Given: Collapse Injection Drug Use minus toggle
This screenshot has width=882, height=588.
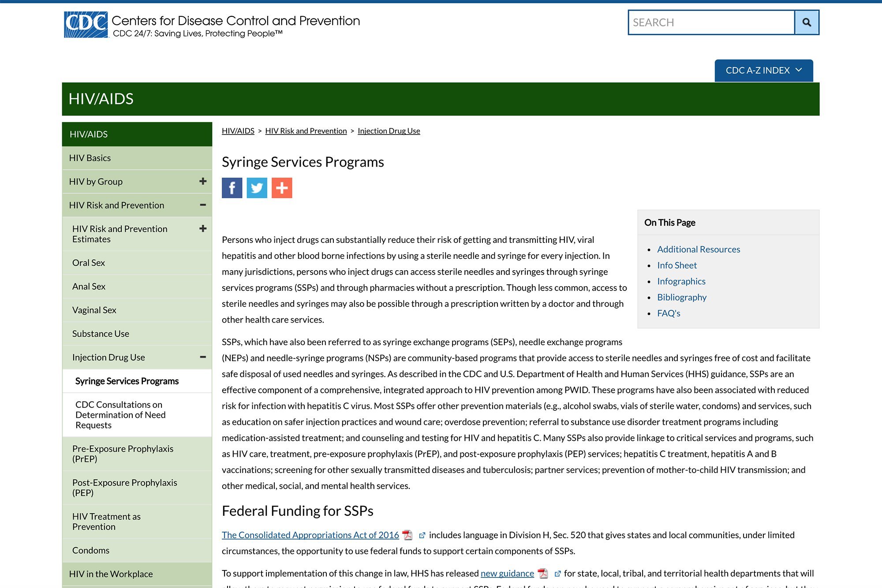Looking at the screenshot, I should (x=203, y=357).
